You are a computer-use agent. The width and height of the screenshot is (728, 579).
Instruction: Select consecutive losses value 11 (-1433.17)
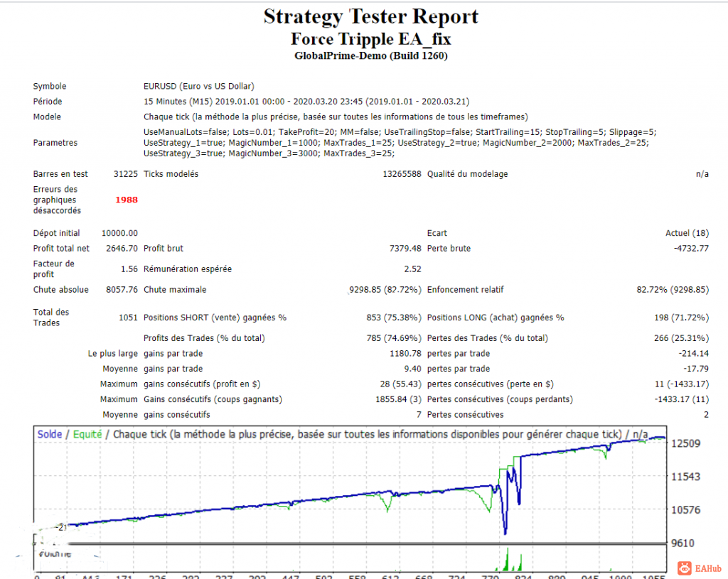pos(682,384)
